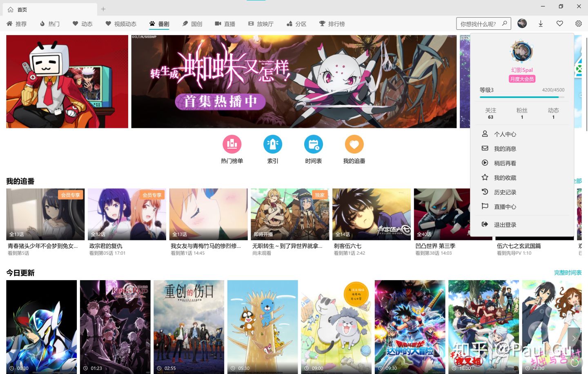The height and width of the screenshot is (374, 588).
Task: Open the 蜘蛛 spider anime banner
Action: pyautogui.click(x=294, y=82)
